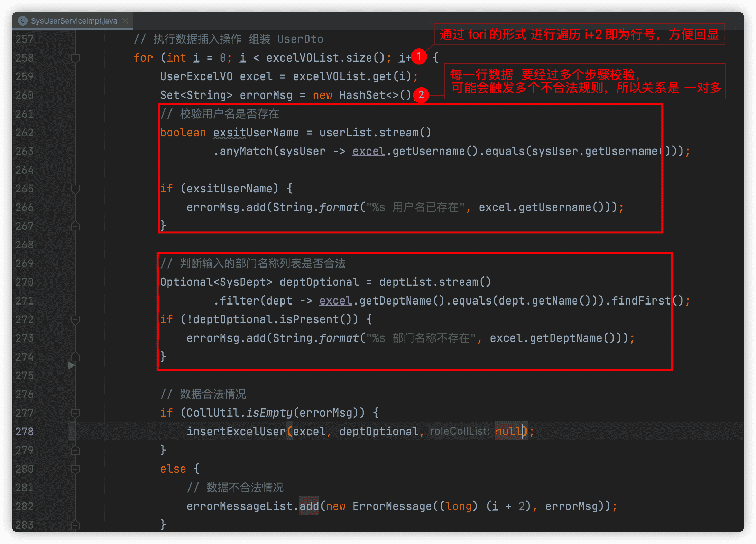Click the red annotation circle numbered 2

[x=421, y=95]
